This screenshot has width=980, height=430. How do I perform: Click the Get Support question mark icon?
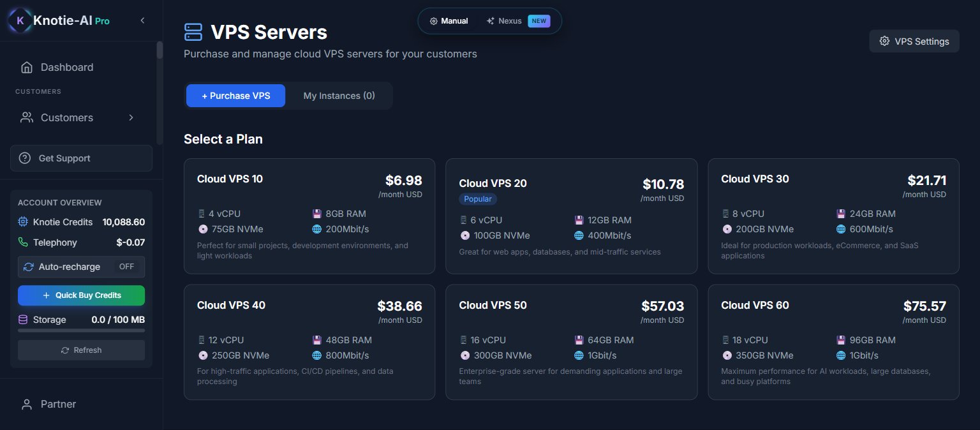[25, 158]
